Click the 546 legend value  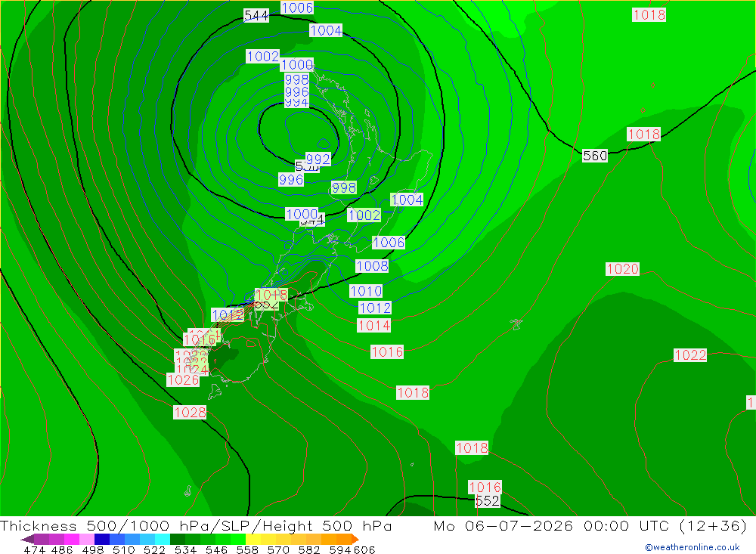216,550
